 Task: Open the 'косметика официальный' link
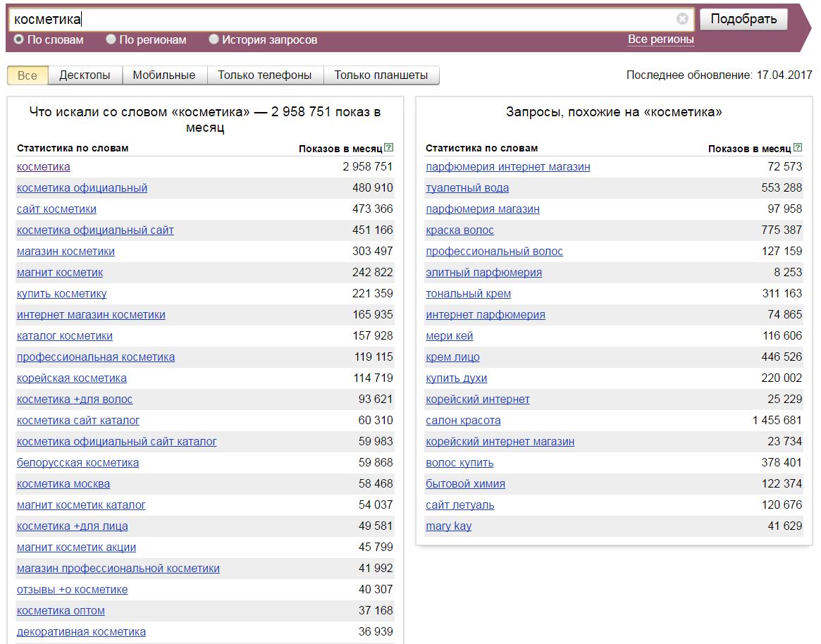pos(82,188)
